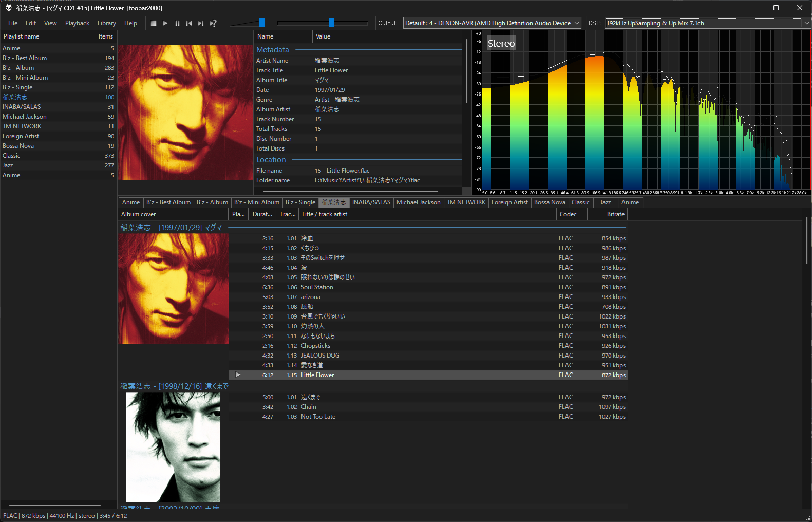Switch to the B'z - Single tab
812x522 pixels.
(300, 202)
